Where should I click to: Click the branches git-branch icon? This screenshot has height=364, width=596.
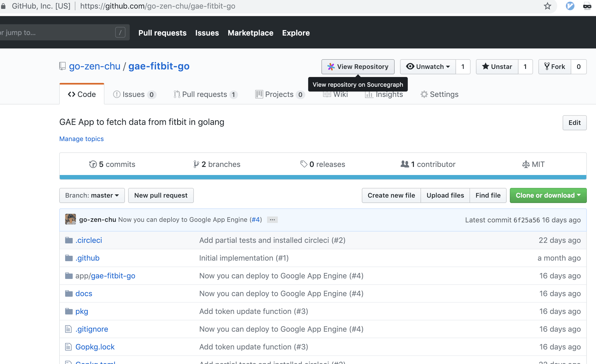point(196,164)
